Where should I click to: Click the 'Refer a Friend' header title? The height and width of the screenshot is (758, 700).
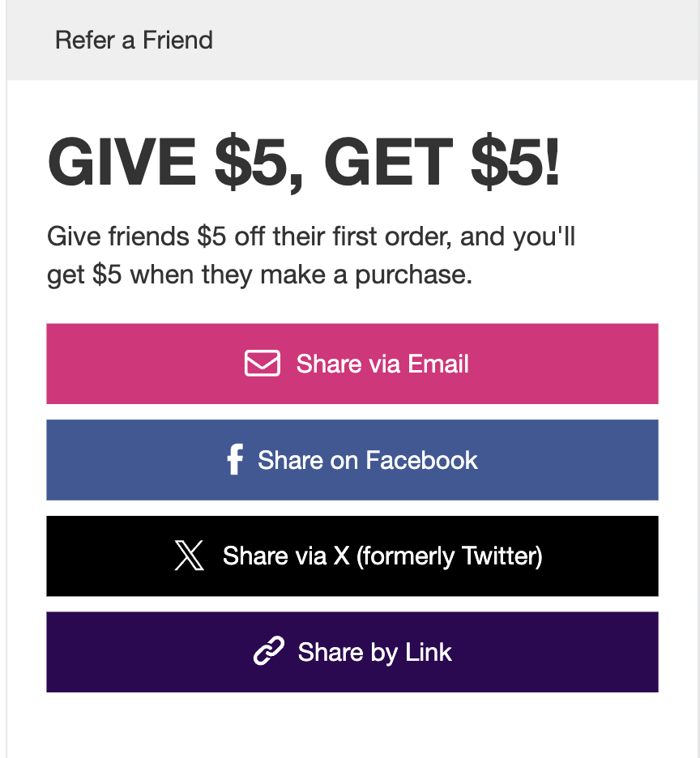click(x=134, y=40)
